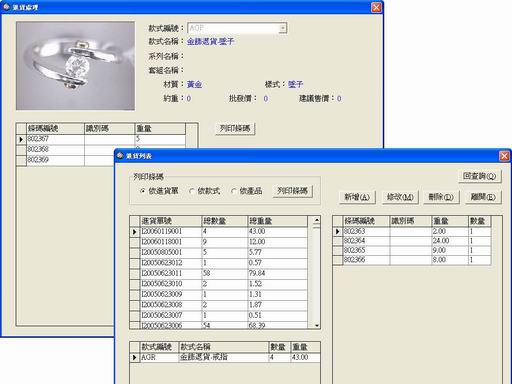Click 條碼編號 header in the 進貨列表 window
512x384 pixels.
(x=366, y=221)
